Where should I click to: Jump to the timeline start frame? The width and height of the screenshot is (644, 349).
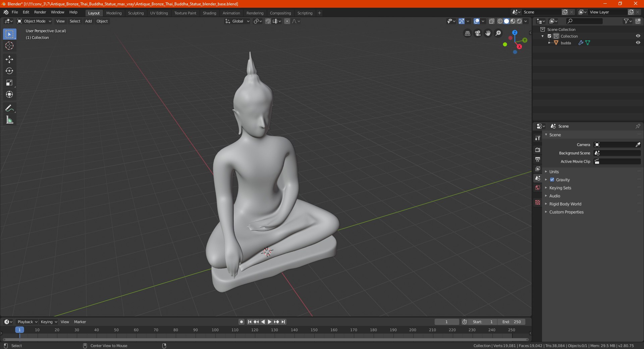click(250, 322)
